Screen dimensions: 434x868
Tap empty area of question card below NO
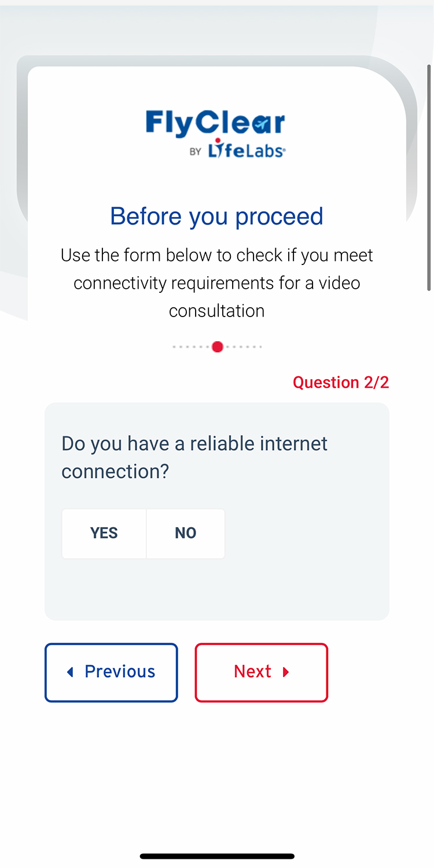217,589
